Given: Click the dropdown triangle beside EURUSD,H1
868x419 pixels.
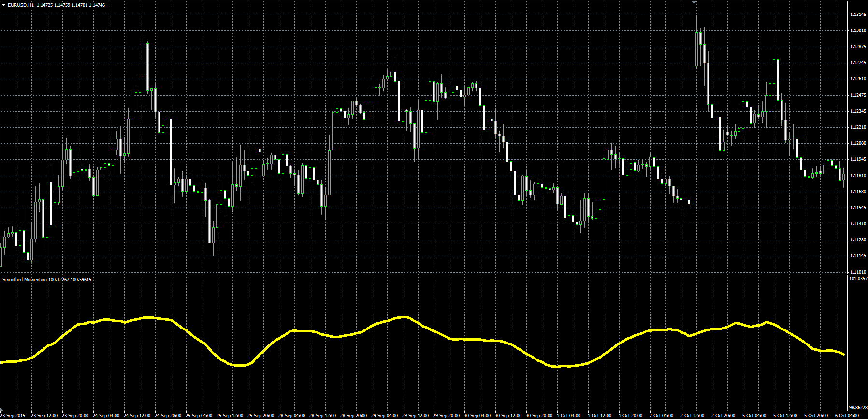Looking at the screenshot, I should 3,5.
